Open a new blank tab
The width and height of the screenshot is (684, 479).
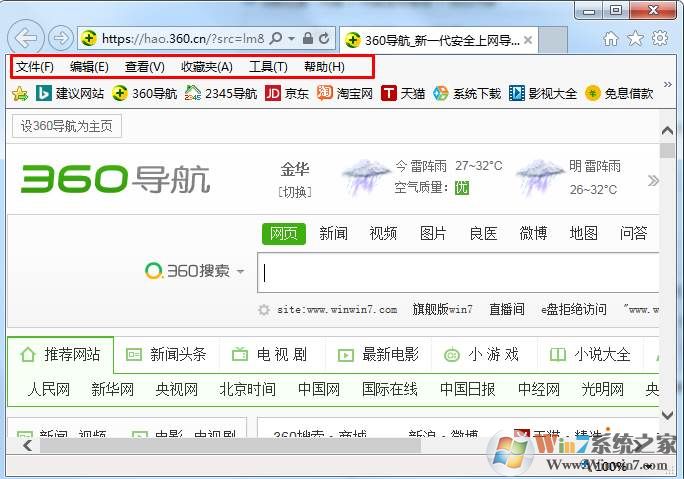tap(552, 40)
